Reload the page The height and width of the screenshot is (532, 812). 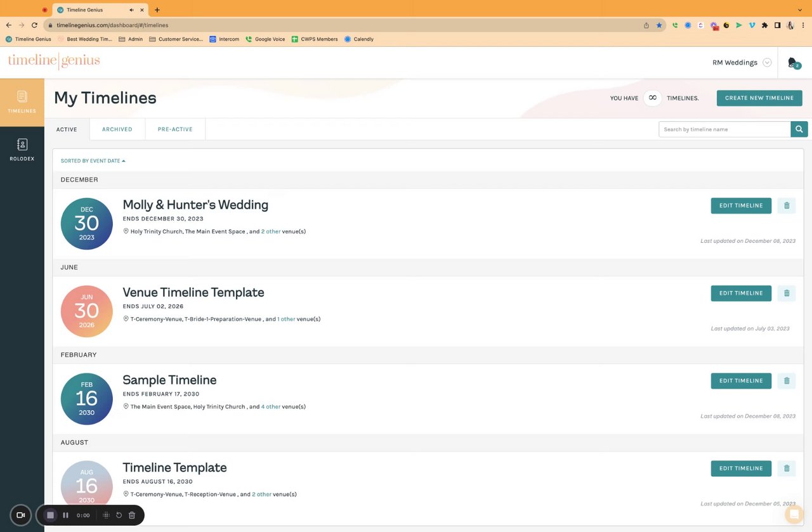point(34,25)
